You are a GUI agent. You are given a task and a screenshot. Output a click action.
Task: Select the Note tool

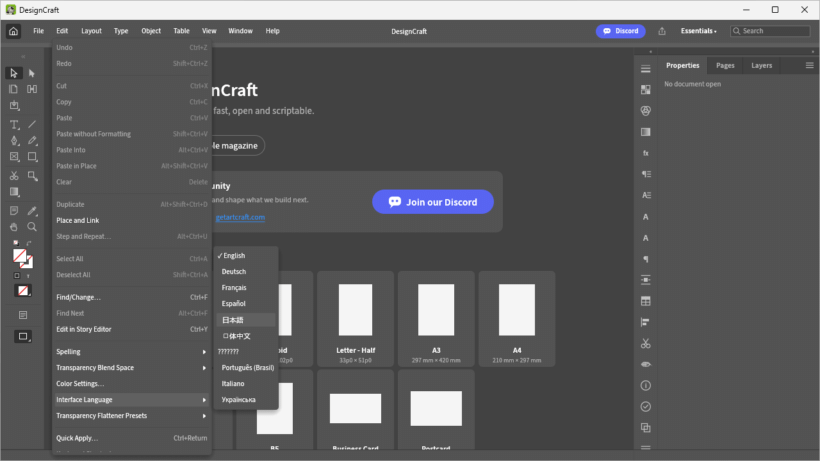pos(14,211)
